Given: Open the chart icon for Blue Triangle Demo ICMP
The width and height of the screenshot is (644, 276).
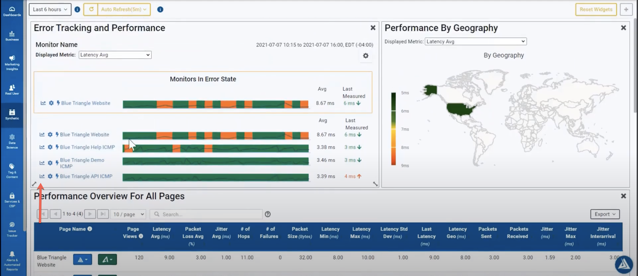Looking at the screenshot, I should 42,163.
